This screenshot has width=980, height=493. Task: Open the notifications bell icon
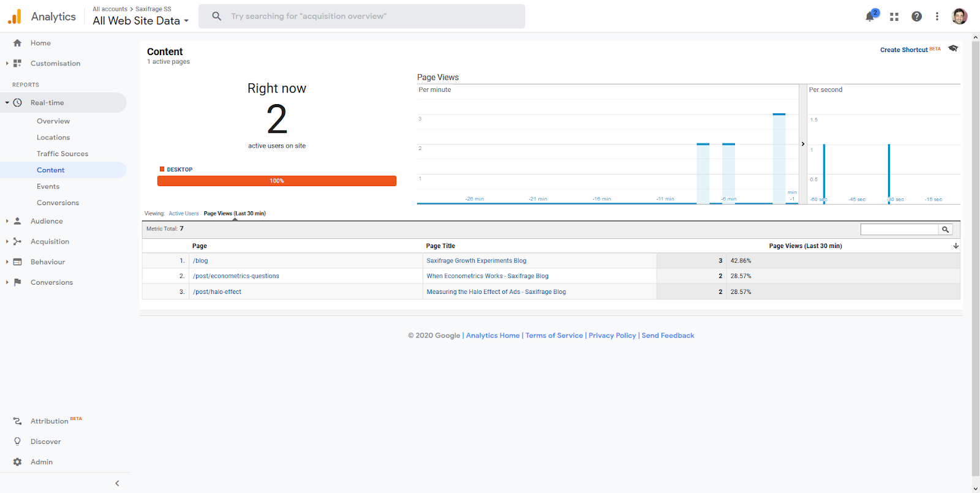tap(870, 17)
